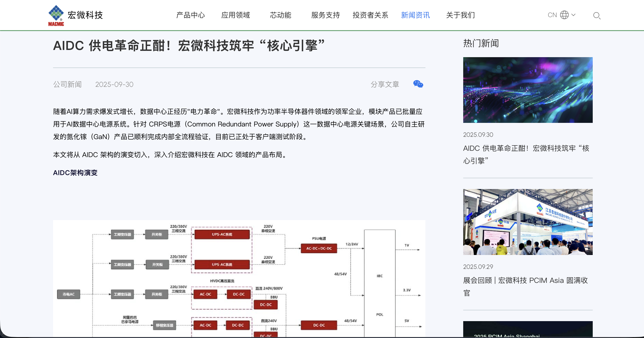Image resolution: width=644 pixels, height=338 pixels.
Task: Open the abstract blue wave news thumbnail
Action: (x=528, y=90)
